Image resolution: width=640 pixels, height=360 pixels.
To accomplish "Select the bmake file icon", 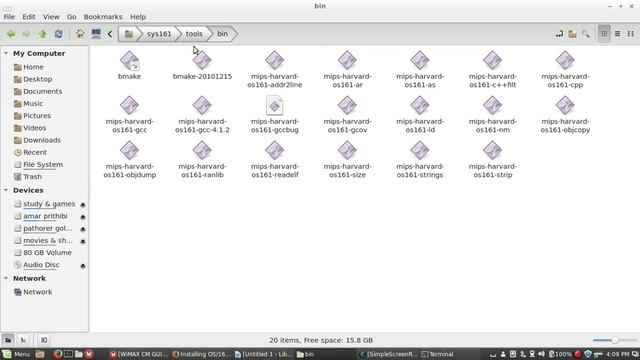I will point(129,61).
